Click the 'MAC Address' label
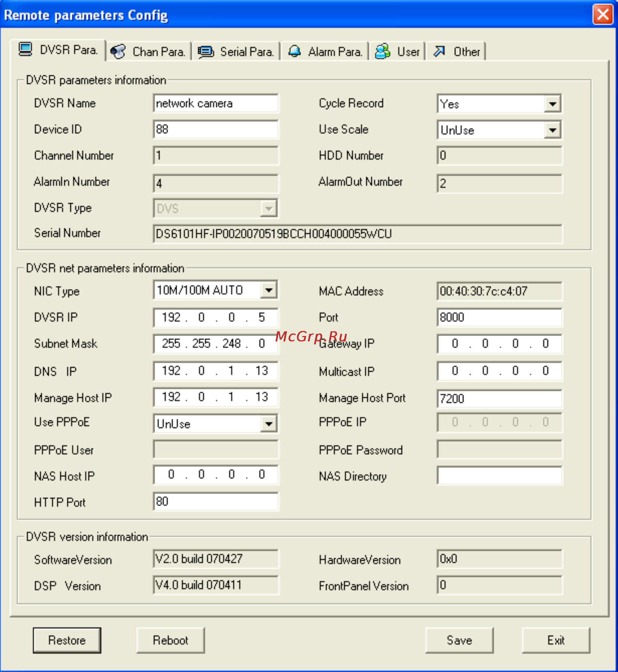618x672 pixels. coord(351,291)
